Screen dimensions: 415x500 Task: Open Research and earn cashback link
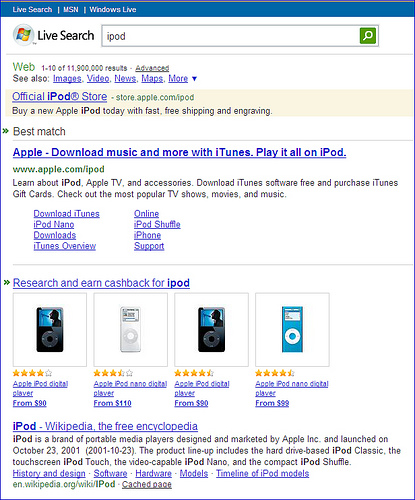pos(101,283)
